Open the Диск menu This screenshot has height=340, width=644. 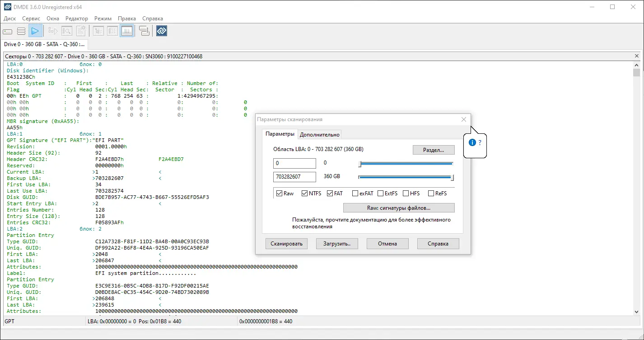coord(9,19)
